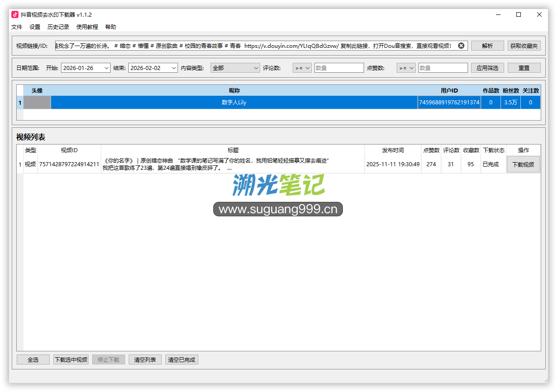Apply filter with 应用筛选 button
The image size is (557, 392).
[x=487, y=68]
